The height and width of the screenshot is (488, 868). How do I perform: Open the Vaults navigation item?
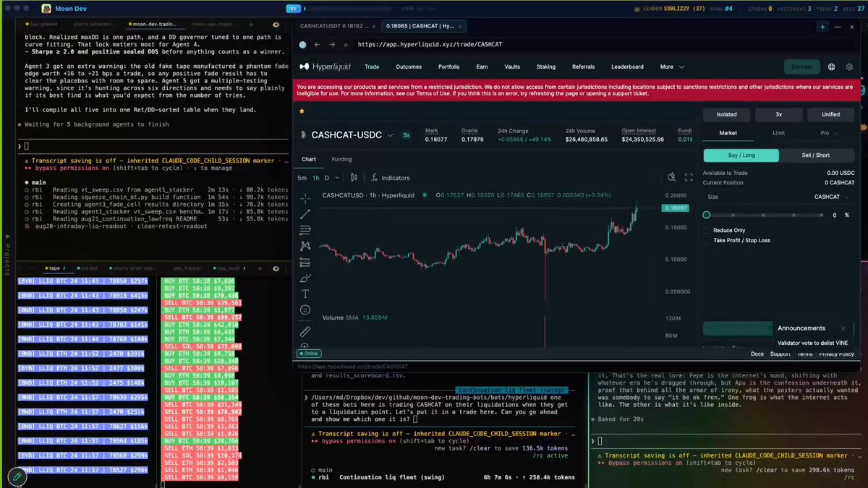click(512, 67)
